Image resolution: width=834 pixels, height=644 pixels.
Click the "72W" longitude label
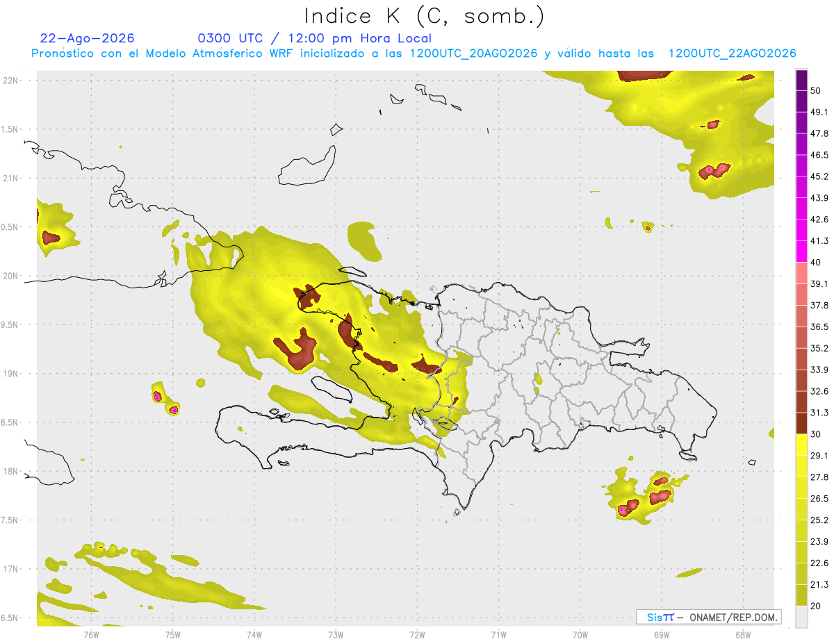[417, 635]
